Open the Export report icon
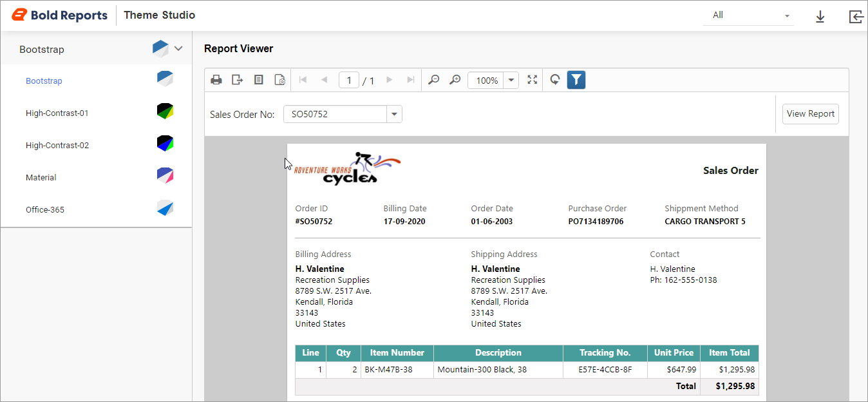 click(x=238, y=80)
